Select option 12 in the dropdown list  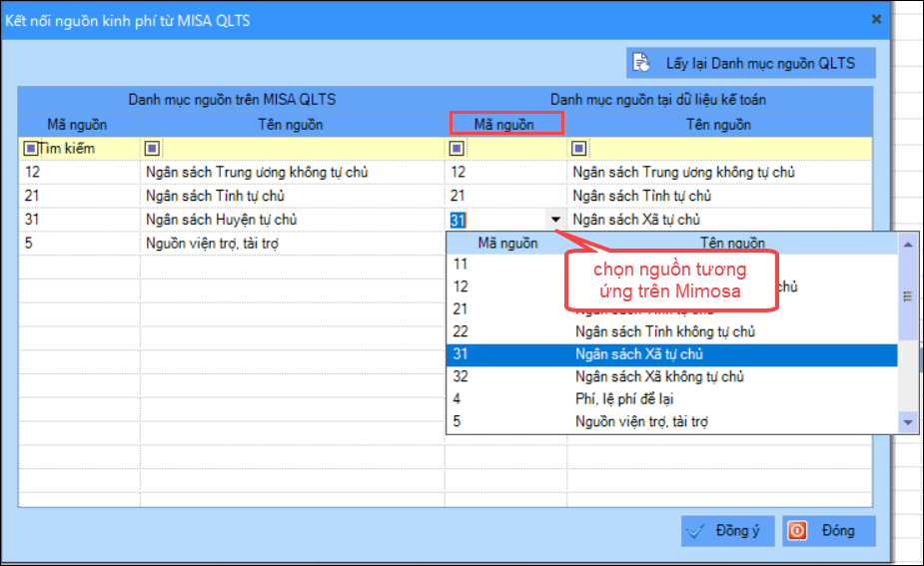(x=672, y=286)
